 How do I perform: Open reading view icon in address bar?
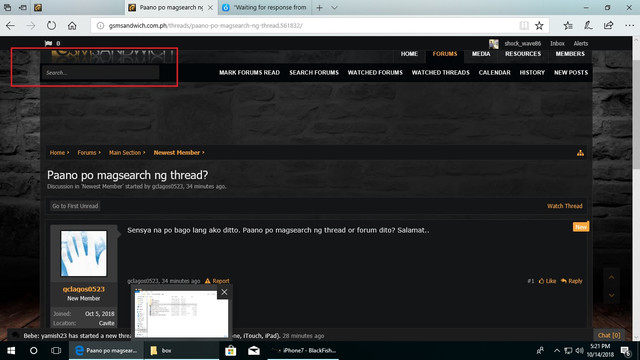524,26
